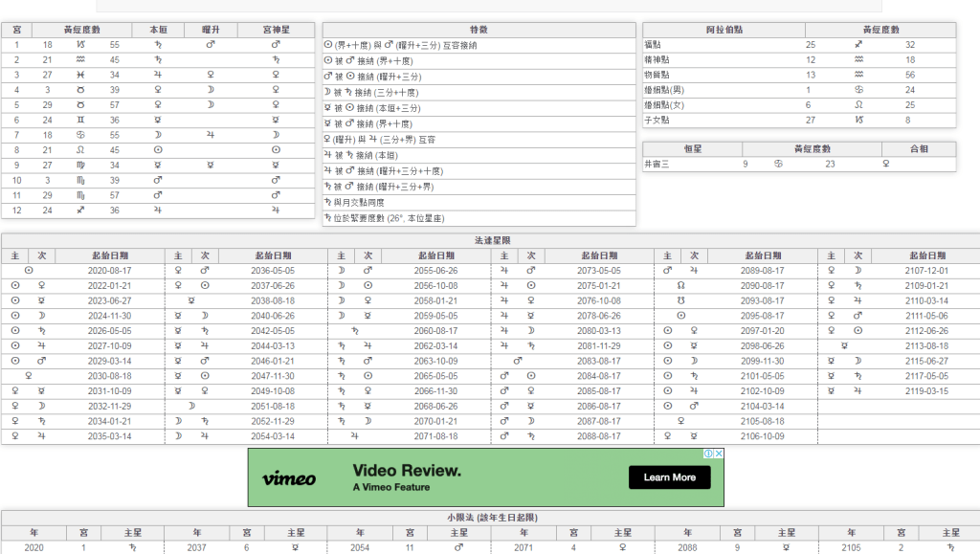The image size is (980, 554).
Task: Select the 2020-08-17 start date cell
Action: pyautogui.click(x=109, y=271)
